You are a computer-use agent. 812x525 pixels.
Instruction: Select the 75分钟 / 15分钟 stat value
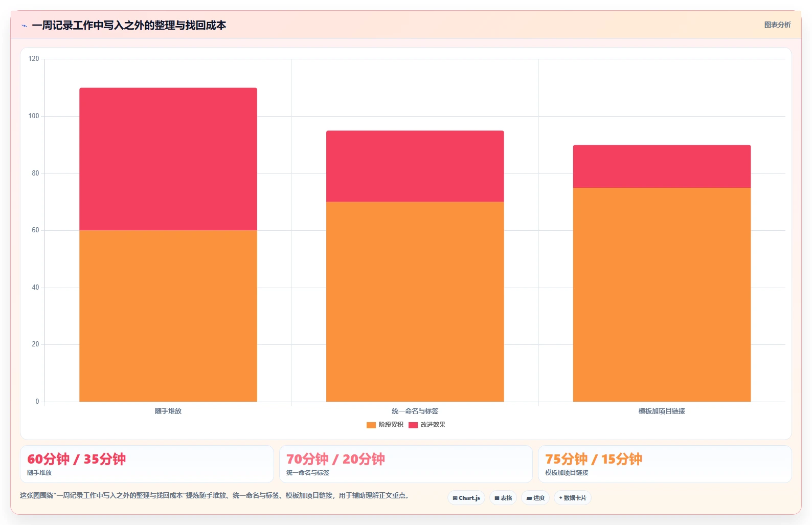(x=594, y=459)
